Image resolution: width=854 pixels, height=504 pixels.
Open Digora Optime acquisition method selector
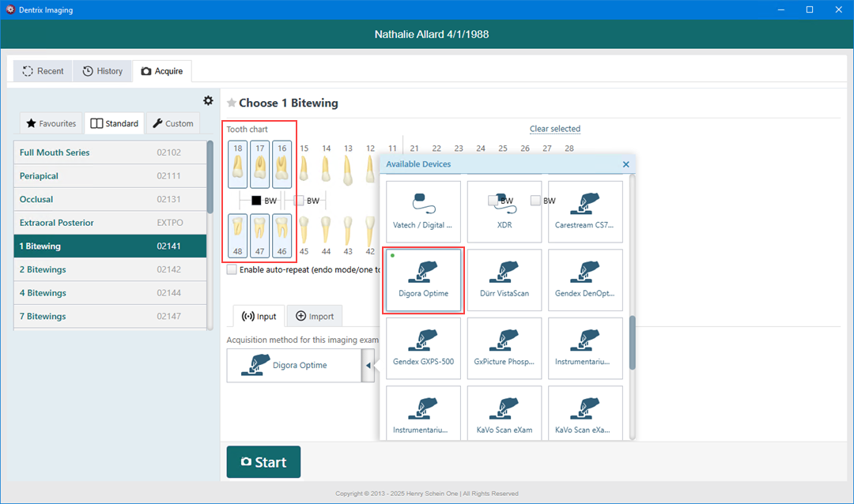click(293, 366)
